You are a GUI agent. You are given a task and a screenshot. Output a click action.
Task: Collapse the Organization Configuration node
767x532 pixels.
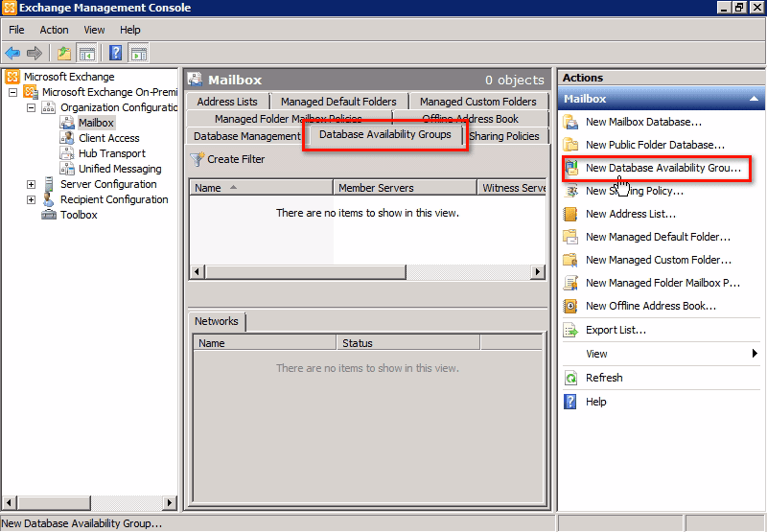32,107
